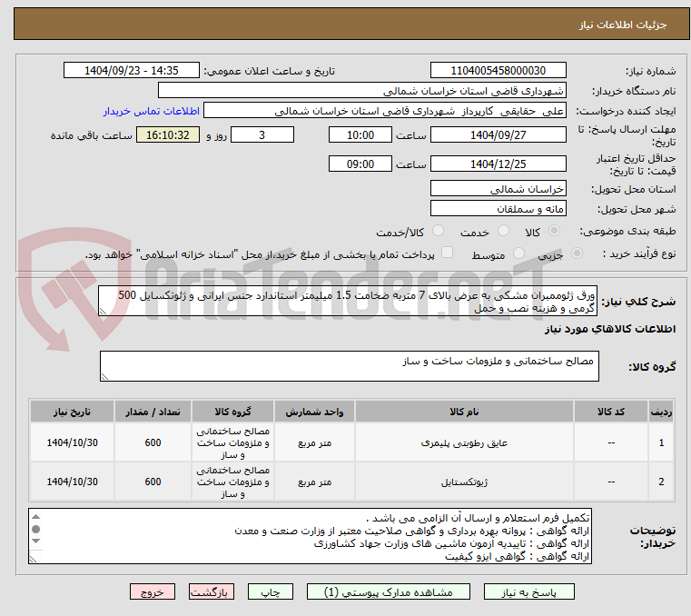Click متر مربع unit in ژیوتکستایل row
The image size is (691, 616).
tap(314, 482)
